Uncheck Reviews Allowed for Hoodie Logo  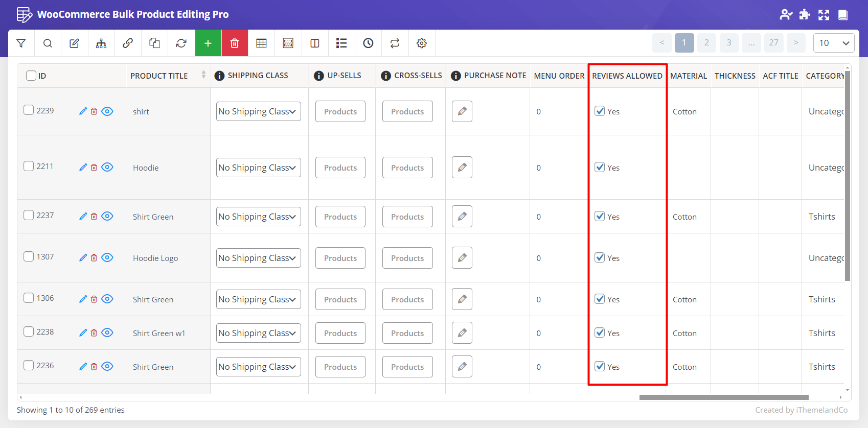pyautogui.click(x=600, y=258)
